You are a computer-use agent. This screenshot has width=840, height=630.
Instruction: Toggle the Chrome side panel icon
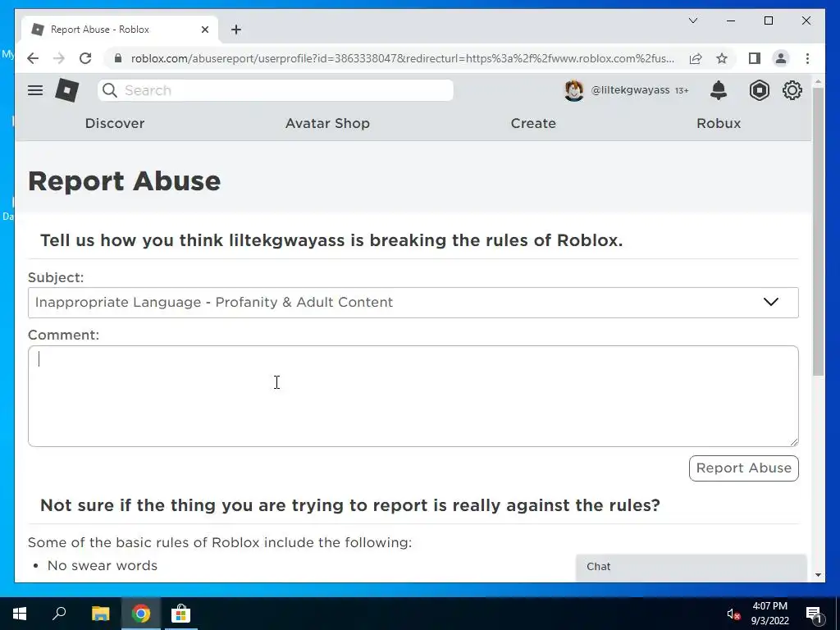[755, 58]
